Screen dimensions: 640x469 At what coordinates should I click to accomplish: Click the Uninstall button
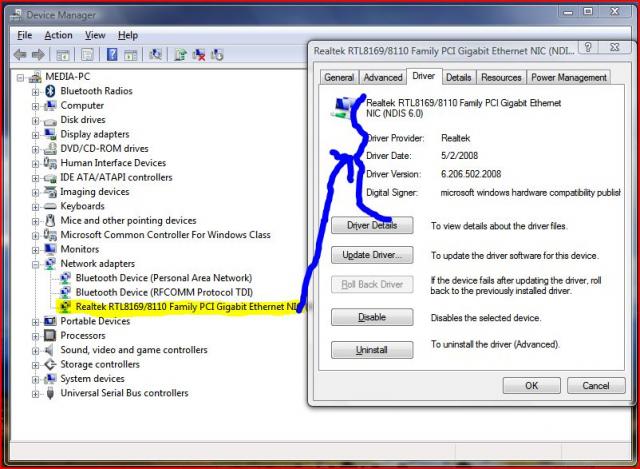[372, 350]
